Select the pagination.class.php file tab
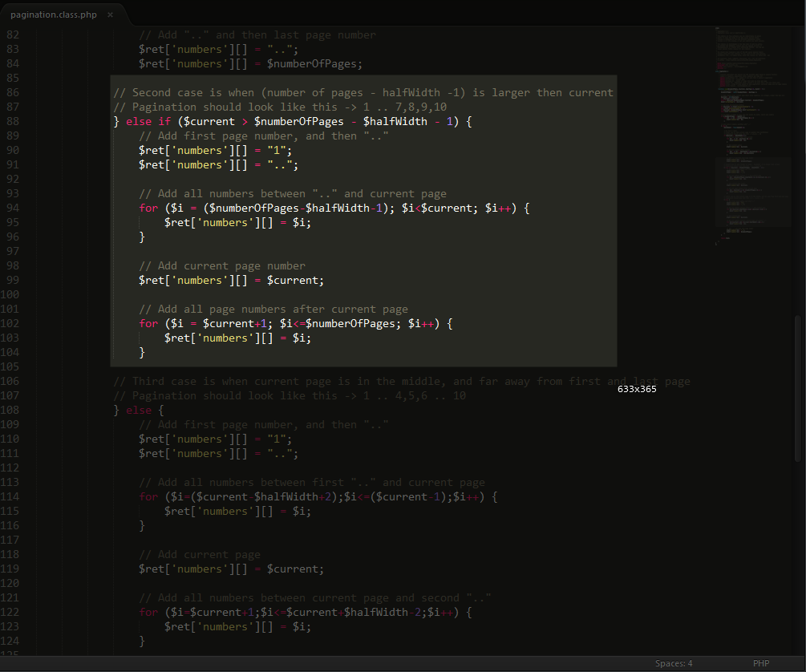This screenshot has height=672, width=806. 53,14
